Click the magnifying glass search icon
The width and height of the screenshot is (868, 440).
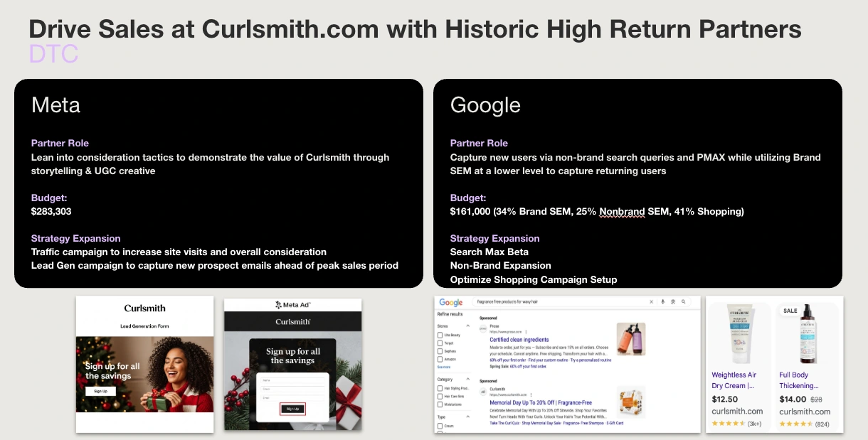pyautogui.click(x=684, y=301)
